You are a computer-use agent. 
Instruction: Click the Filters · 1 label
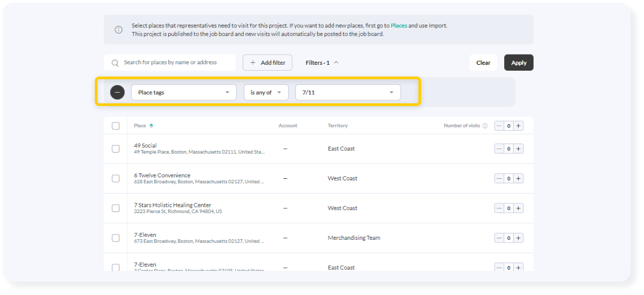[318, 63]
